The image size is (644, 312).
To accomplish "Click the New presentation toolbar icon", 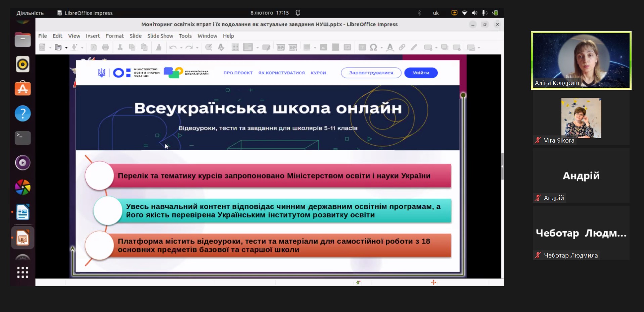I will click(42, 47).
